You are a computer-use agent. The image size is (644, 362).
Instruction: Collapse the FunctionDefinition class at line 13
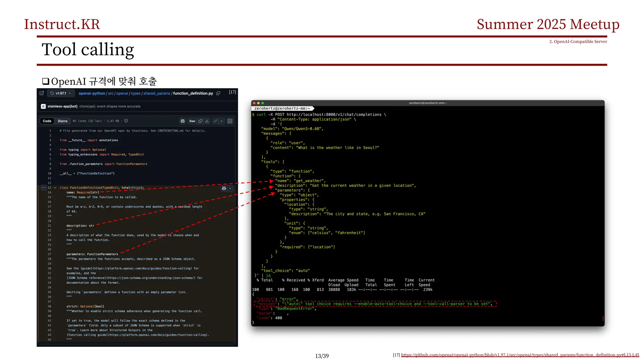pos(55,188)
